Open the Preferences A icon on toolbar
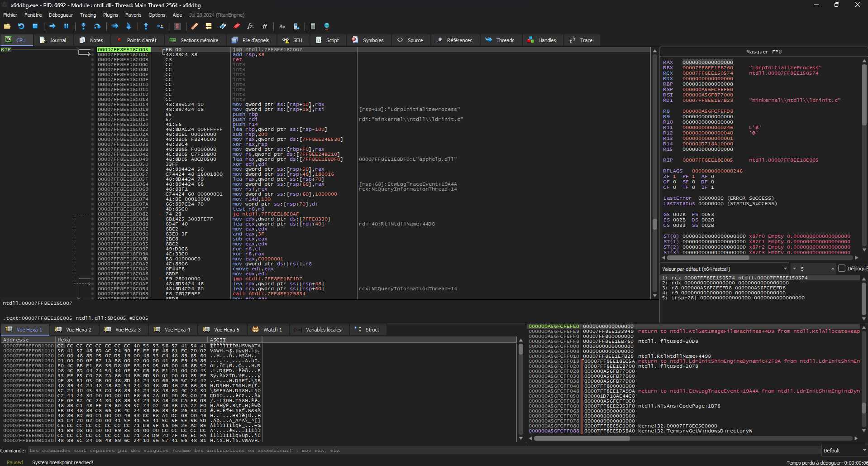 pos(282,26)
